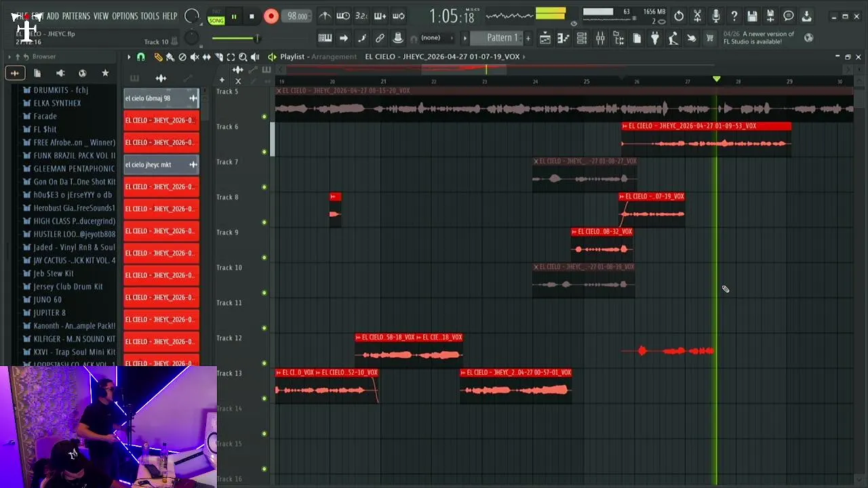Open the ADD menu
868x488 pixels.
(x=53, y=16)
